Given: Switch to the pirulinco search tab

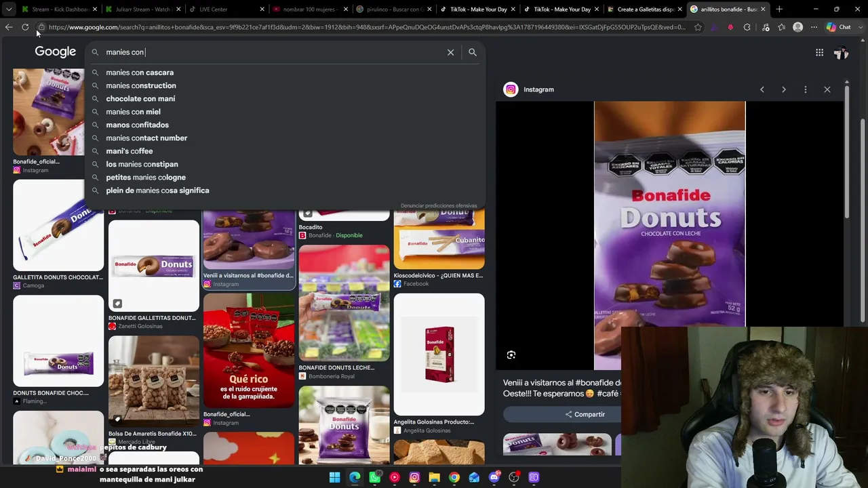Looking at the screenshot, I should pyautogui.click(x=393, y=9).
